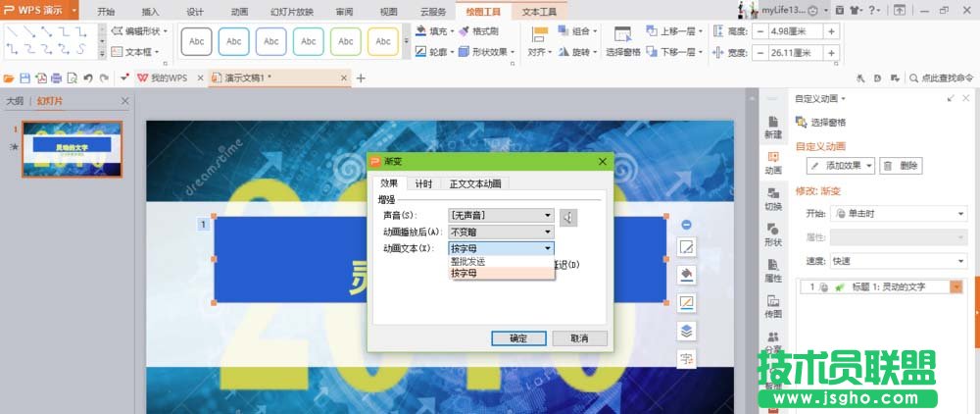Select the first straight line connector shape

pyautogui.click(x=11, y=31)
